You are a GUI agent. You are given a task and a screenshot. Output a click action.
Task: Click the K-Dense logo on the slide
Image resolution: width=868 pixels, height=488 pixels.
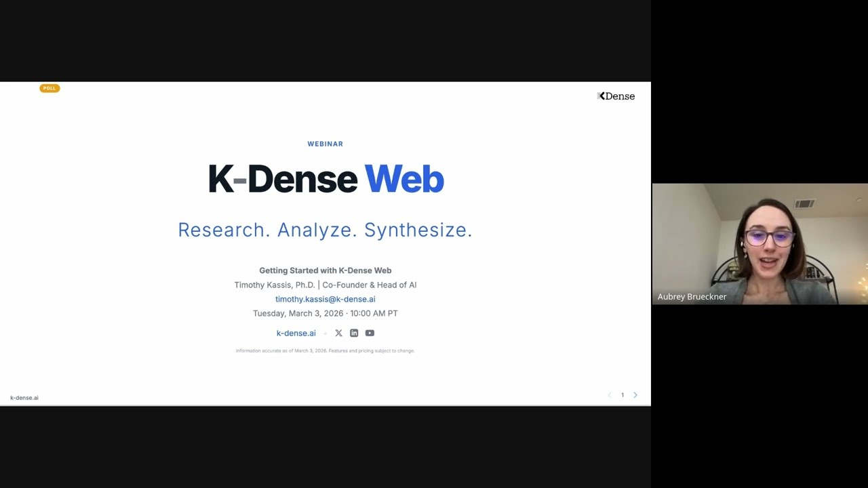coord(616,96)
